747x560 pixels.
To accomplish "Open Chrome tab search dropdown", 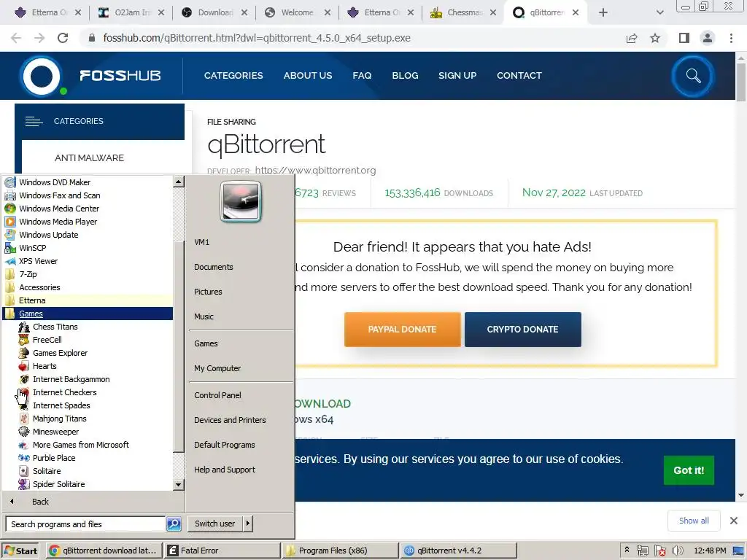I will (x=659, y=12).
